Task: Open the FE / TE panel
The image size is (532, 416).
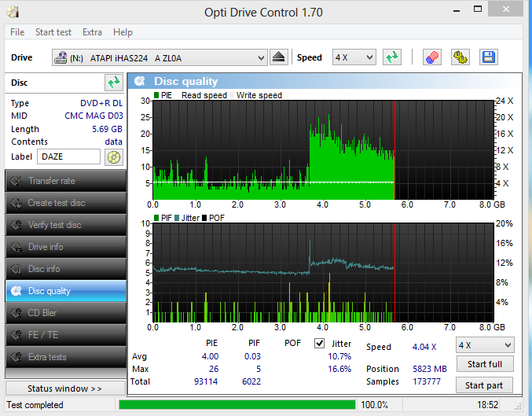Action: point(66,335)
